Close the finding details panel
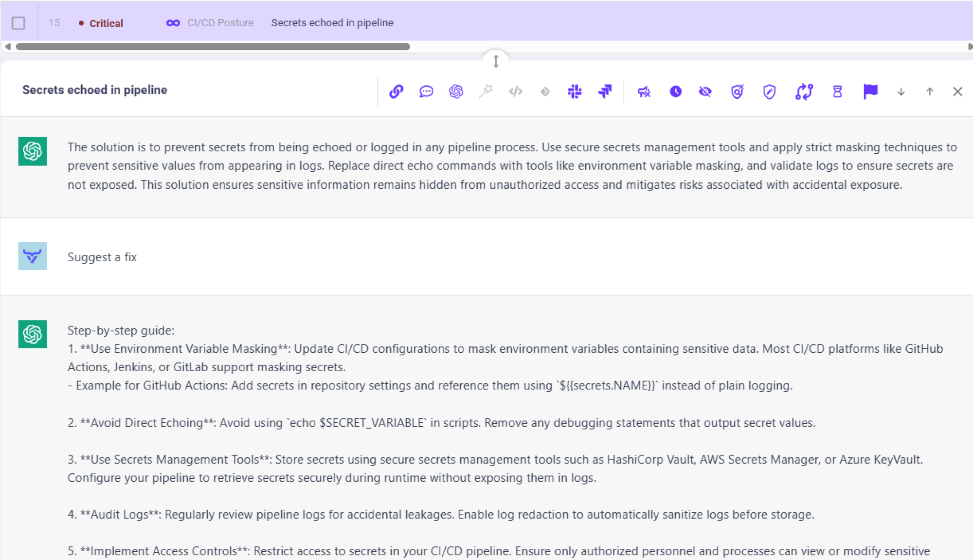This screenshot has height=560, width=973. point(957,91)
